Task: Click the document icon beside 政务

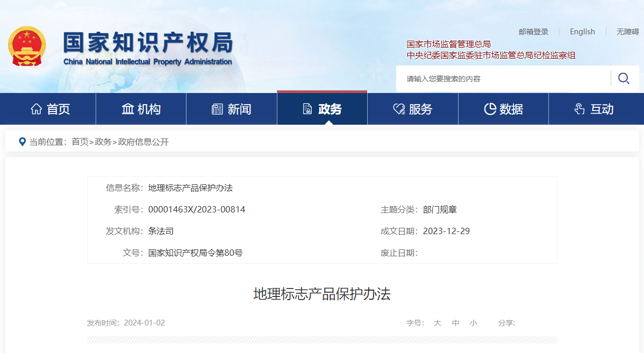Action: tap(307, 109)
